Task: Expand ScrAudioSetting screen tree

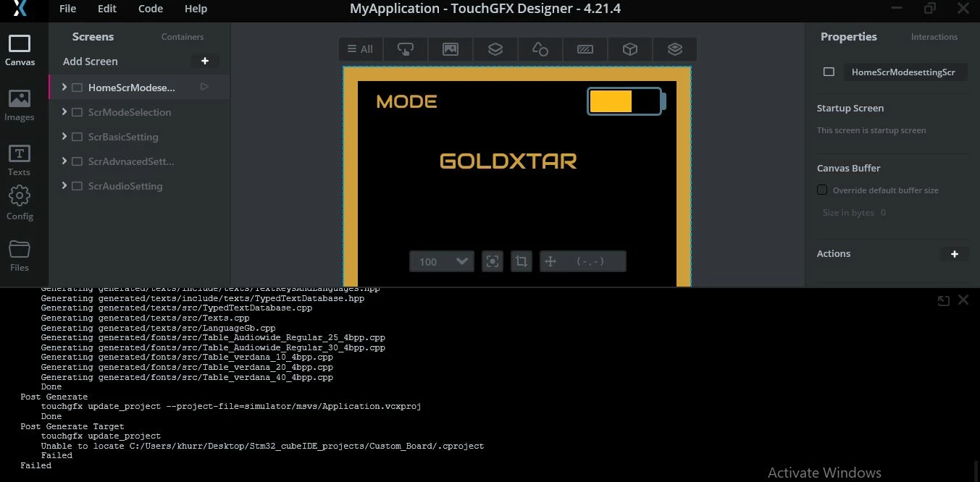Action: coord(64,185)
